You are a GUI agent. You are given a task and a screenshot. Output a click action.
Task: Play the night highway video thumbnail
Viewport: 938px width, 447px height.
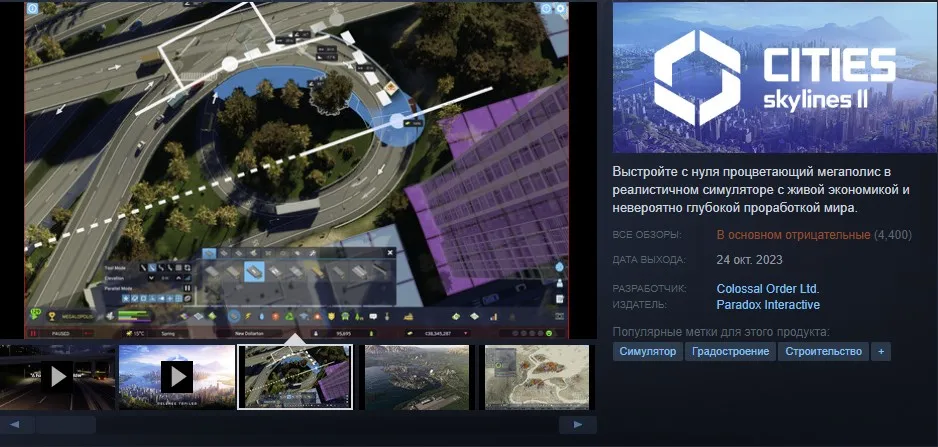57,377
